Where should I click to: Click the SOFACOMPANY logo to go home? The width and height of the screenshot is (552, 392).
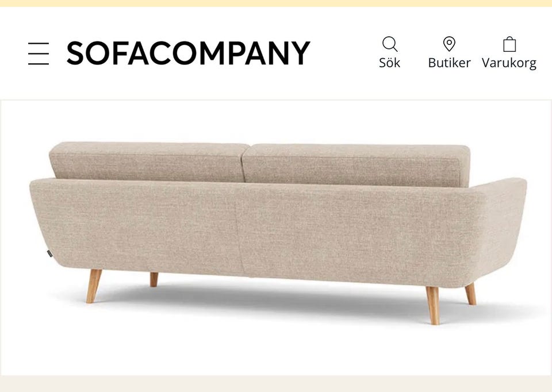coord(189,53)
